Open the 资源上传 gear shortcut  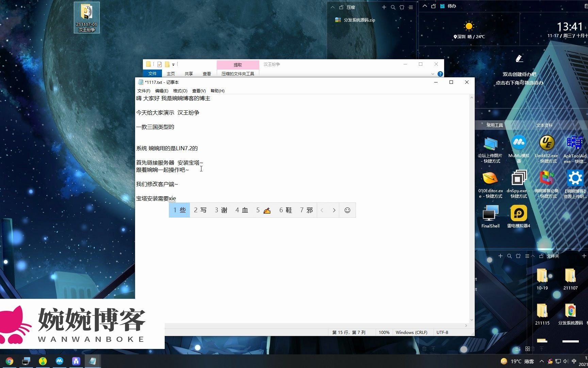(x=575, y=185)
